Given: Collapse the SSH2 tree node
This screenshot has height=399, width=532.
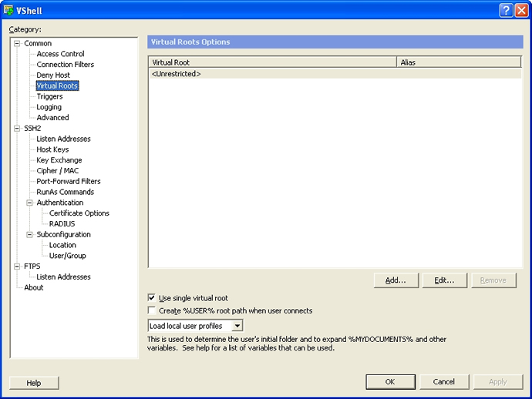Looking at the screenshot, I should coord(17,128).
